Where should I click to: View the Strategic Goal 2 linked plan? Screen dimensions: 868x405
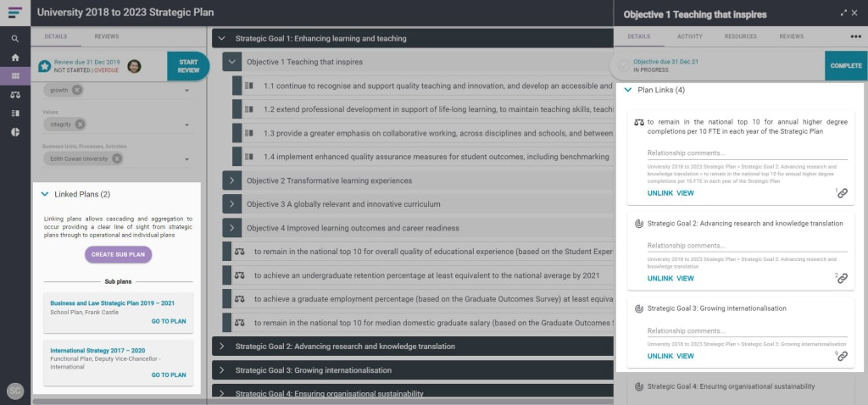(x=685, y=278)
